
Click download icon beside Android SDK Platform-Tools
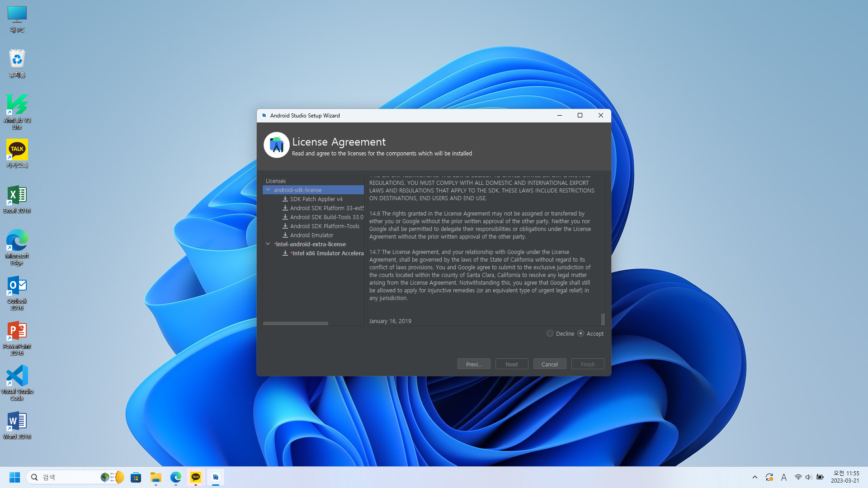(x=285, y=226)
